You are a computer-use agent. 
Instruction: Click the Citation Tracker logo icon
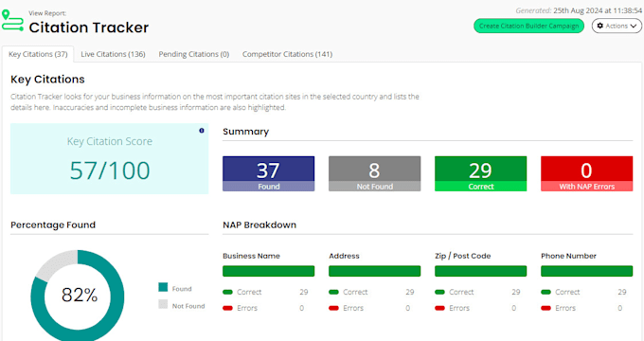tap(12, 21)
